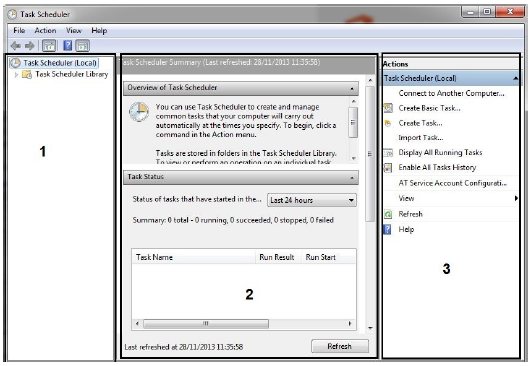
Task: Click the Refresh action in Actions pane
Action: click(410, 214)
